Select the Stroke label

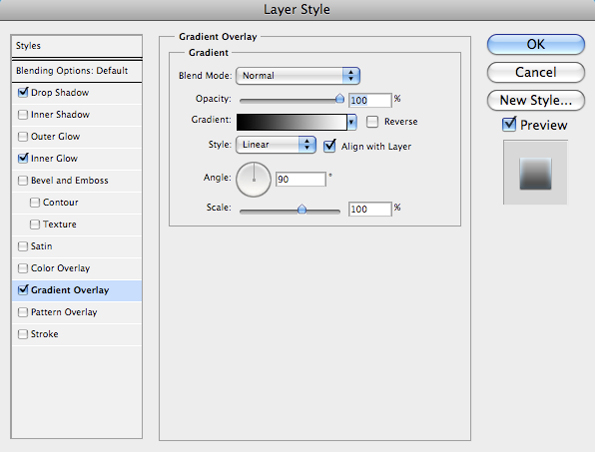[44, 334]
